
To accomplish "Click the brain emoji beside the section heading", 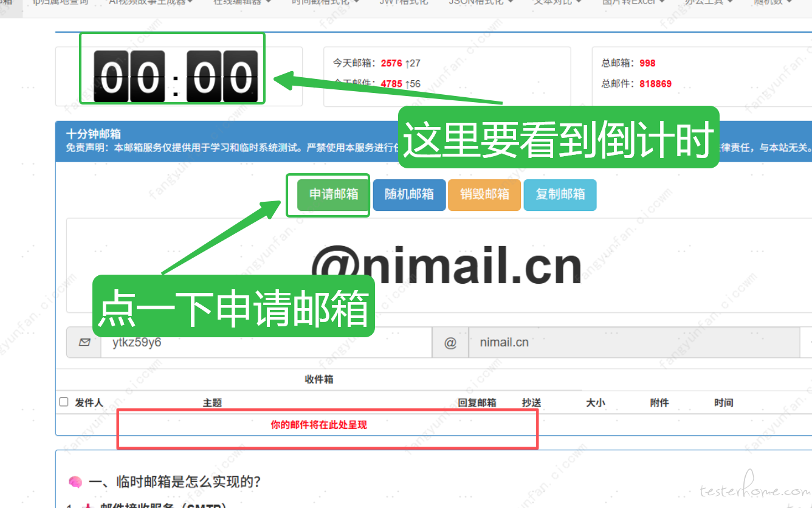I will (x=75, y=482).
